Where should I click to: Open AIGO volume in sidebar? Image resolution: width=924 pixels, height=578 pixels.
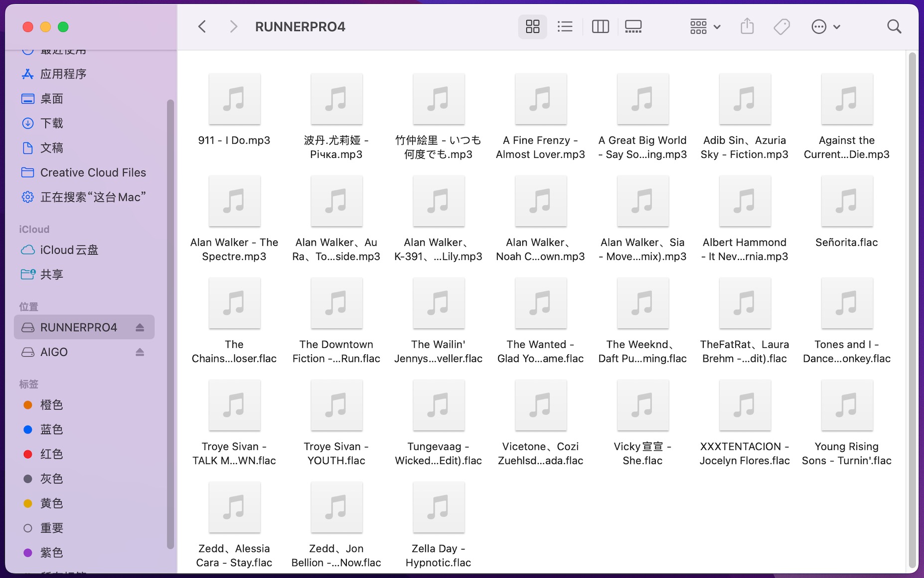[x=84, y=352]
